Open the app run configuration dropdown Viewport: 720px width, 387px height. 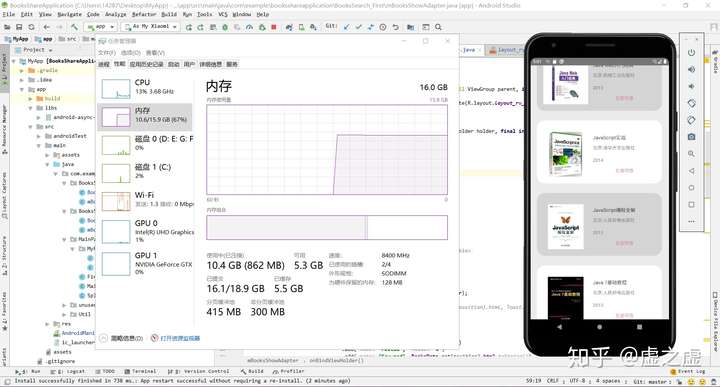click(100, 27)
